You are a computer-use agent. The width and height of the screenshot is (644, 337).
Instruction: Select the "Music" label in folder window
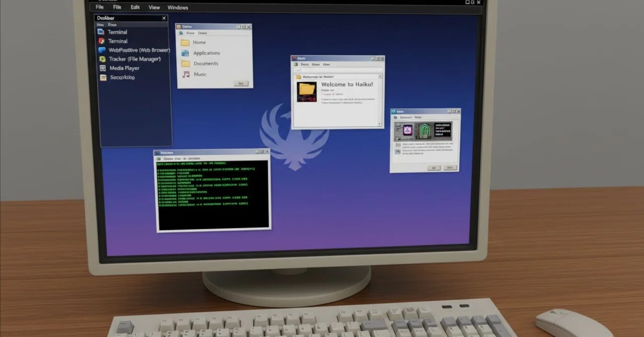pos(200,74)
